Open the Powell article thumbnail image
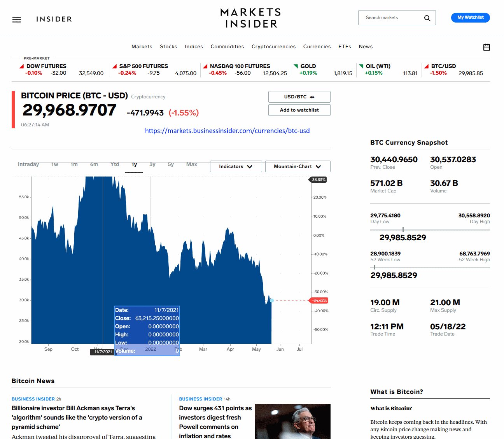This screenshot has height=439, width=504. tap(292, 422)
